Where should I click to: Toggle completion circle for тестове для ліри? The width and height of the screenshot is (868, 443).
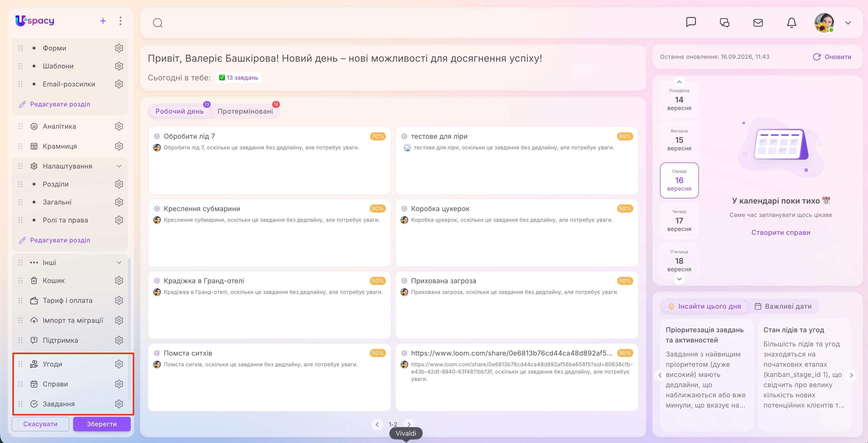tap(404, 136)
